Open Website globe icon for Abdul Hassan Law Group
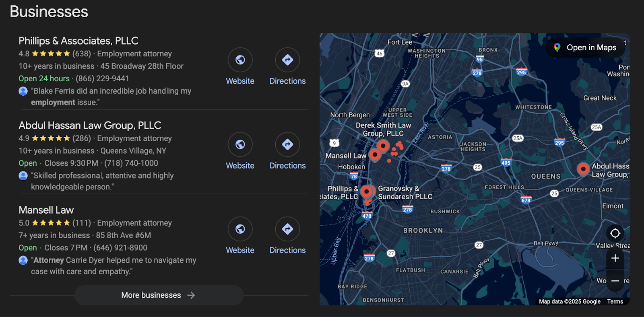 240,144
